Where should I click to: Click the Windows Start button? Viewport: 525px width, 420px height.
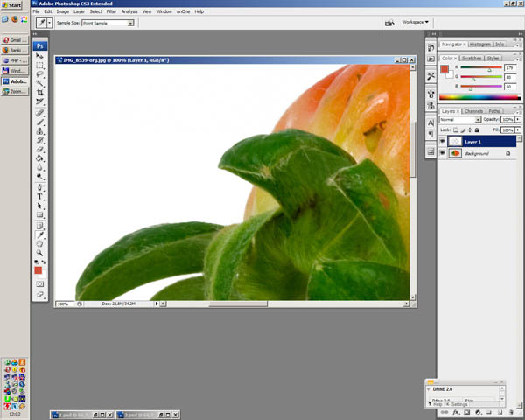(x=12, y=5)
